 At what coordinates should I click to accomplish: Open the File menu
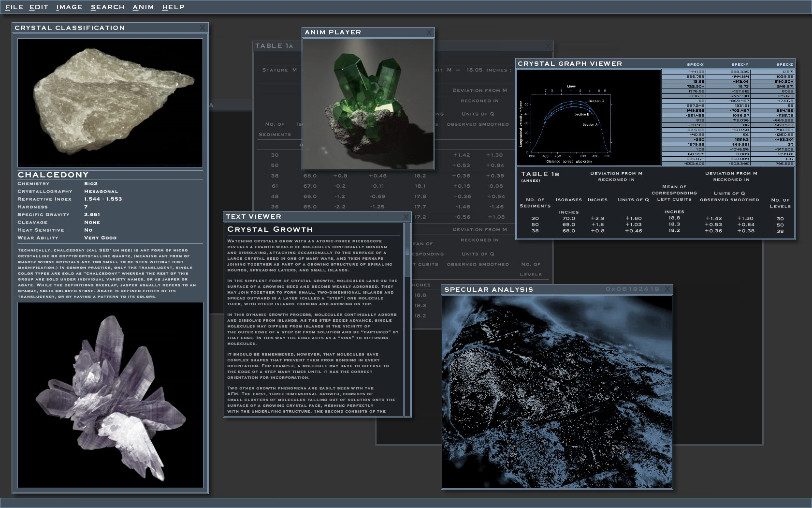coord(14,7)
